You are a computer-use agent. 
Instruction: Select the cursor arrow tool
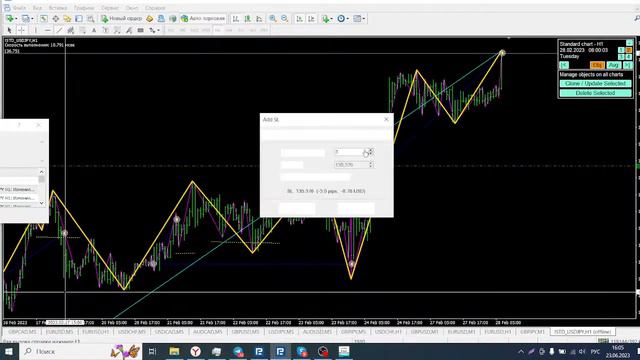(9, 30)
